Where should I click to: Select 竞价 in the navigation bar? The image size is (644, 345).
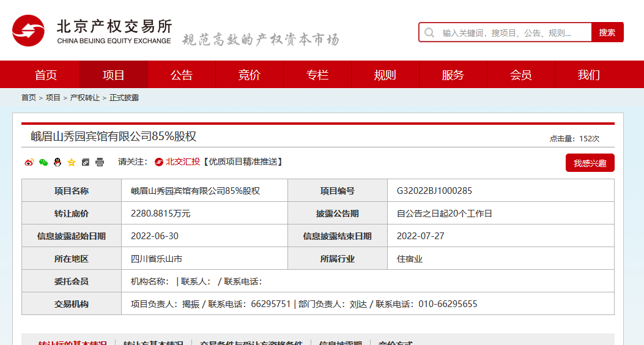(x=250, y=75)
